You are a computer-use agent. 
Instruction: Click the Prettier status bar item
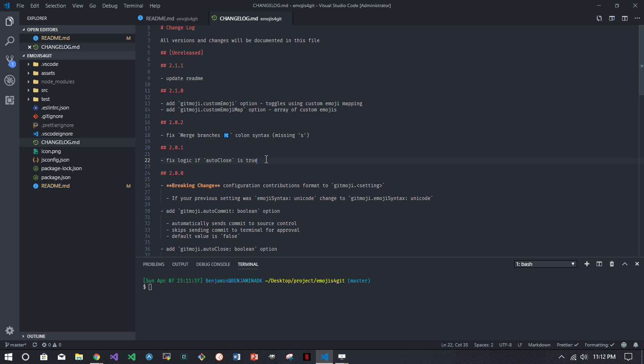pyautogui.click(x=568, y=345)
